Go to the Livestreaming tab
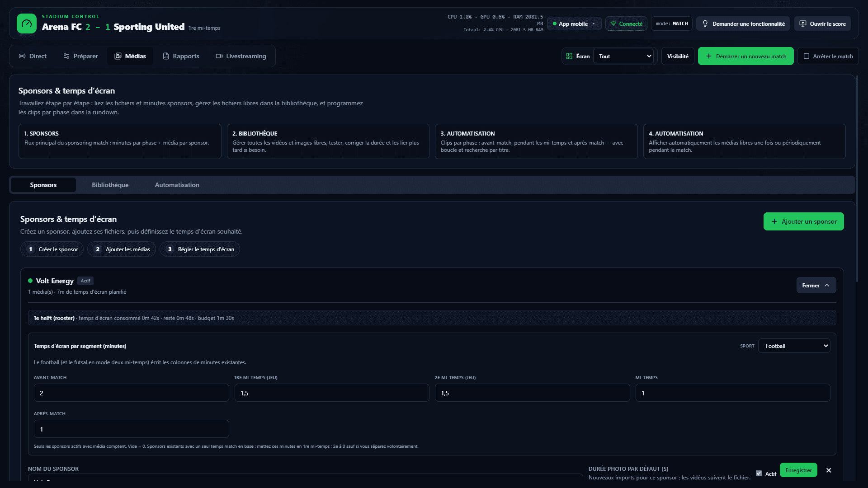868x488 pixels. click(241, 56)
